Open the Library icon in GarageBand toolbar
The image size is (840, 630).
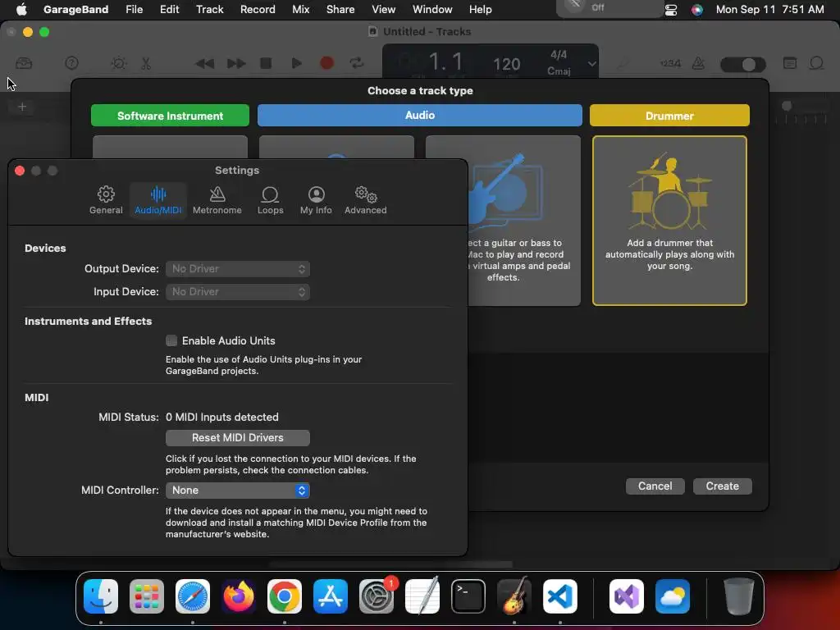pyautogui.click(x=24, y=63)
